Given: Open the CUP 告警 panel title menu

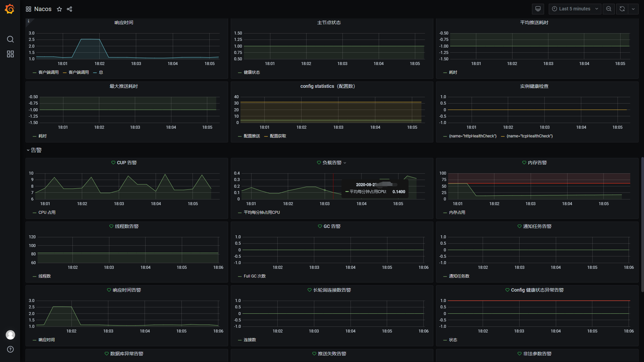Looking at the screenshot, I should 126,163.
